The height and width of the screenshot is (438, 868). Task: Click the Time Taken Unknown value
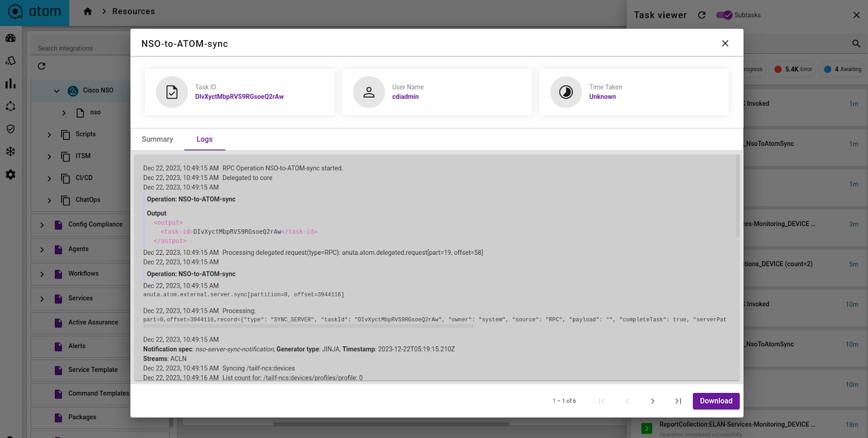tap(603, 97)
